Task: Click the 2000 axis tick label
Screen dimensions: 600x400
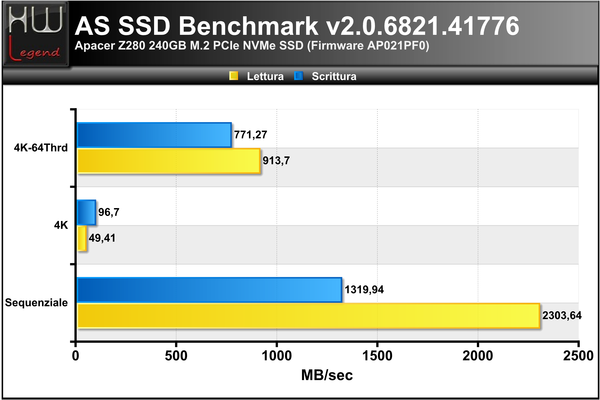Action: pyautogui.click(x=478, y=356)
